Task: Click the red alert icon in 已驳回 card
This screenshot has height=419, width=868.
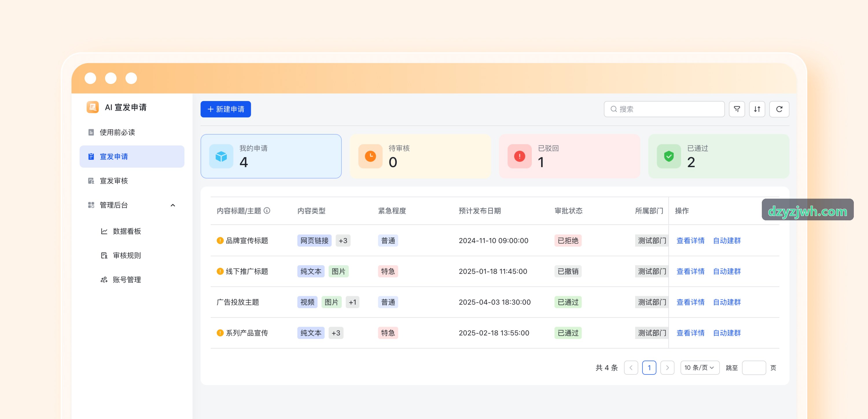Action: click(519, 156)
